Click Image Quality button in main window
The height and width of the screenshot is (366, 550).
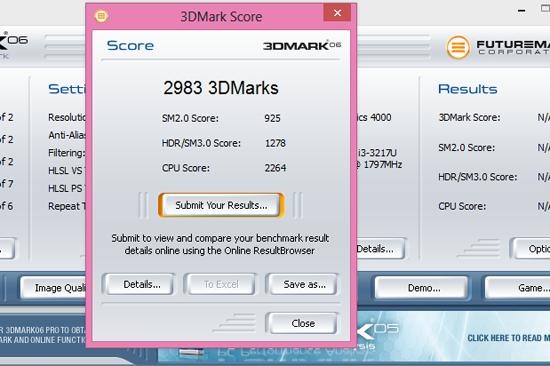coord(53,288)
